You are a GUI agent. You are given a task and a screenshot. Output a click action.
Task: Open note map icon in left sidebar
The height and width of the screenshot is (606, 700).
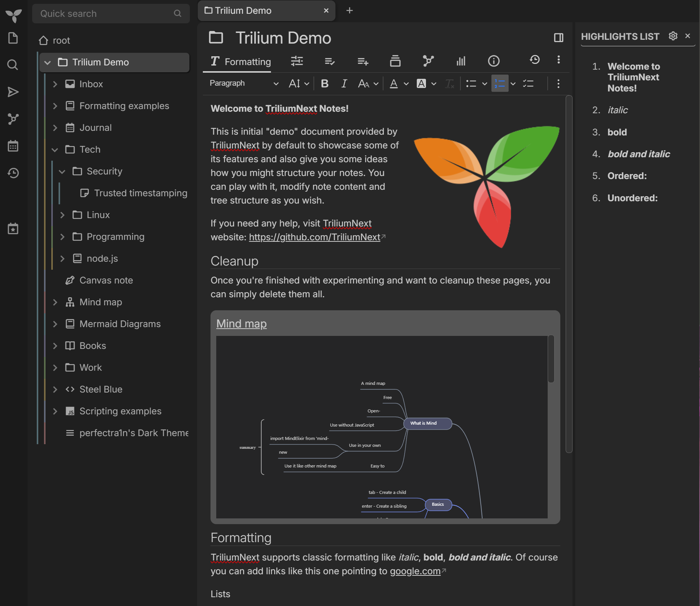pyautogui.click(x=13, y=119)
